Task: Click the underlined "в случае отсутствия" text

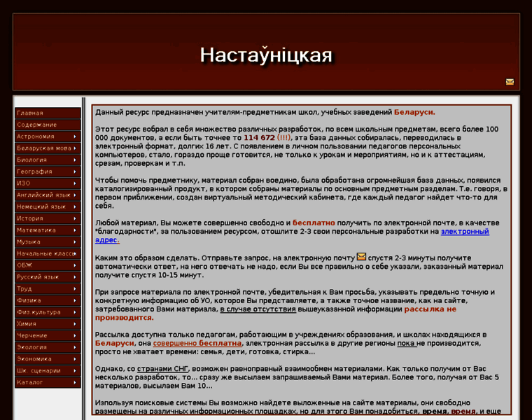Action: point(258,309)
